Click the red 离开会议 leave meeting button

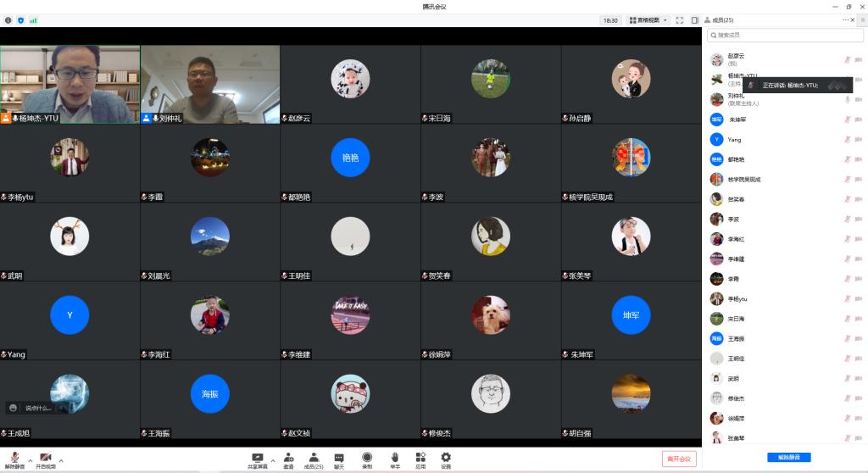(679, 459)
